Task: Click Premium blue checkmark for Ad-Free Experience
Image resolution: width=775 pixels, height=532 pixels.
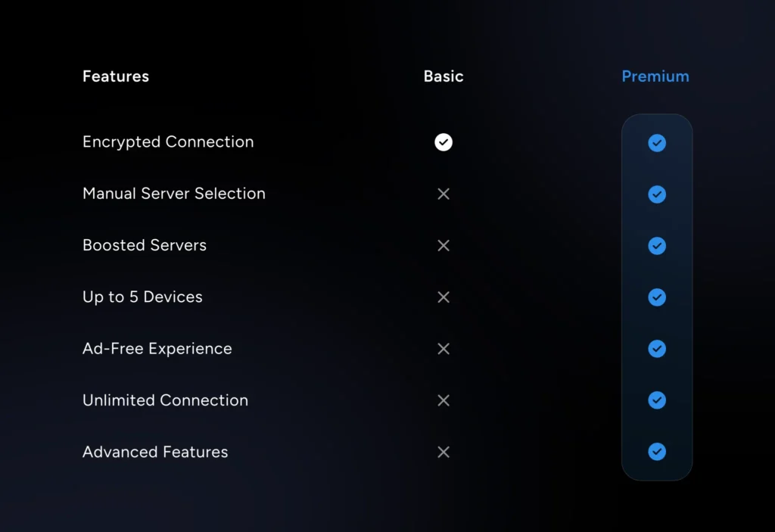Action: click(x=657, y=349)
